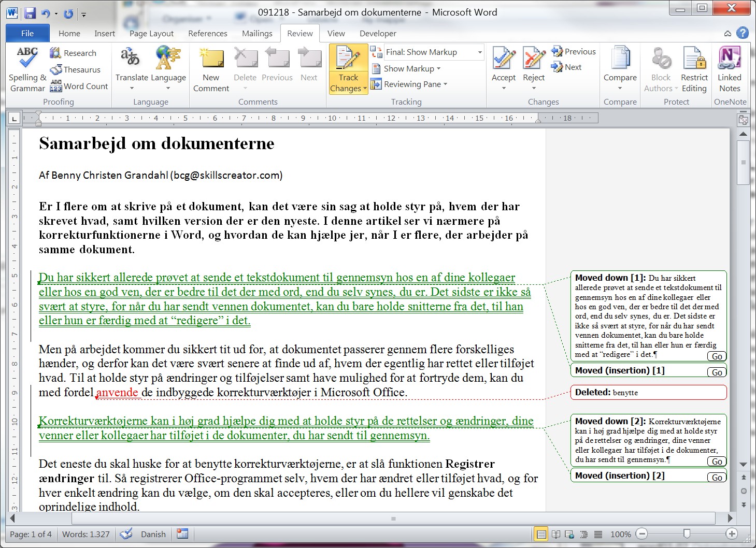Reject the current tracked change
This screenshot has height=548, width=756.
(533, 59)
